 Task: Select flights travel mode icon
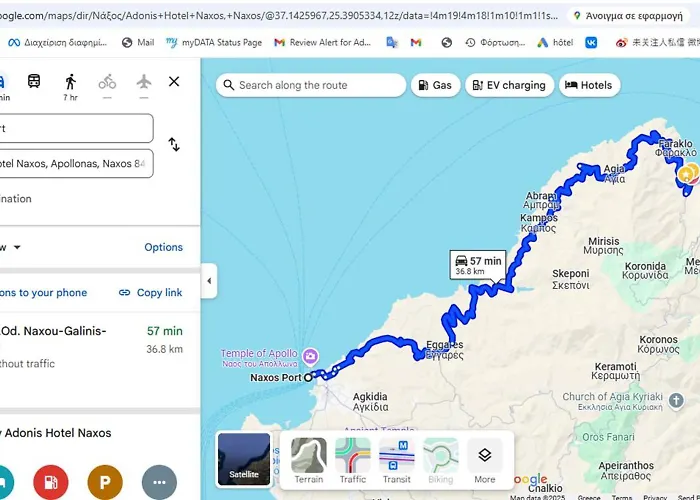pyautogui.click(x=143, y=82)
